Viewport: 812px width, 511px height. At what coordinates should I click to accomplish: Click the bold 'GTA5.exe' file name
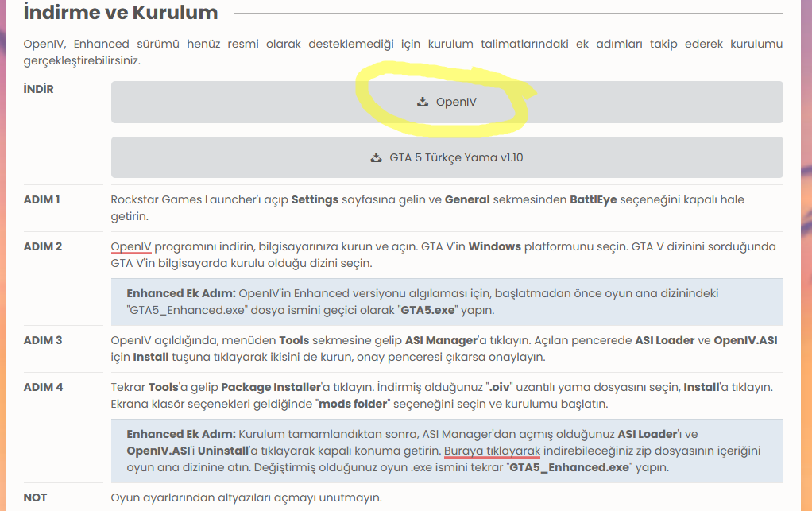427,310
